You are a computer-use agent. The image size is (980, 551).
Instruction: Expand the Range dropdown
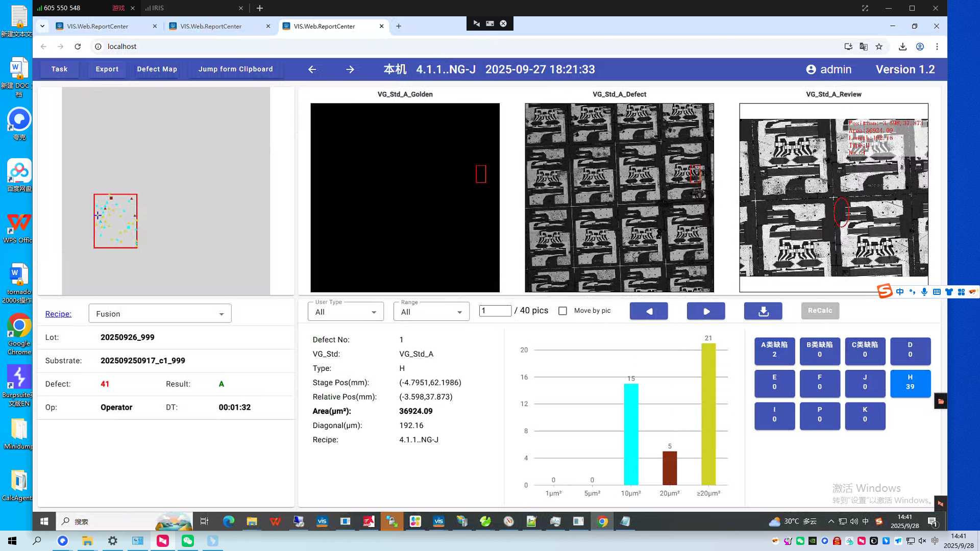coord(431,312)
